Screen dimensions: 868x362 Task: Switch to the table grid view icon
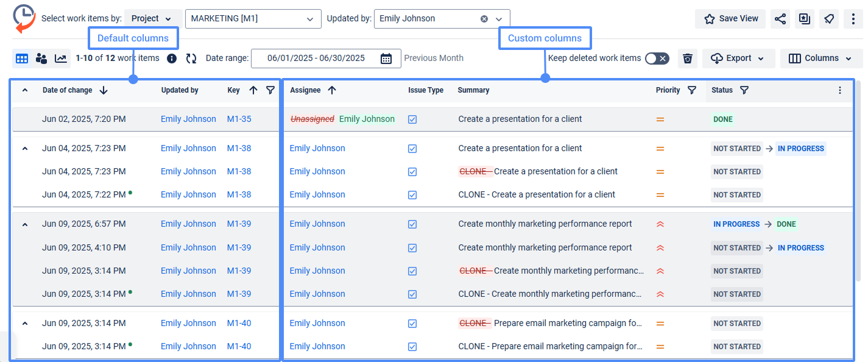pos(22,59)
